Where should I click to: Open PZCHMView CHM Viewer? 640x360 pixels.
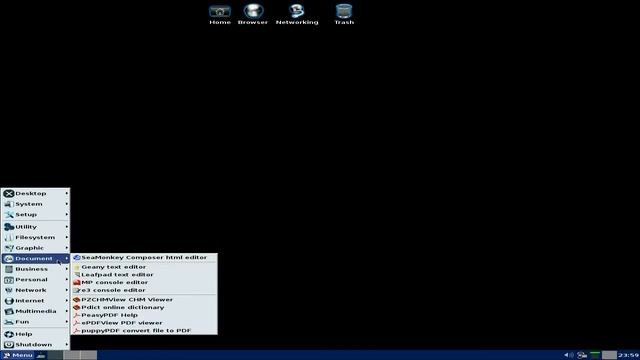click(144, 300)
